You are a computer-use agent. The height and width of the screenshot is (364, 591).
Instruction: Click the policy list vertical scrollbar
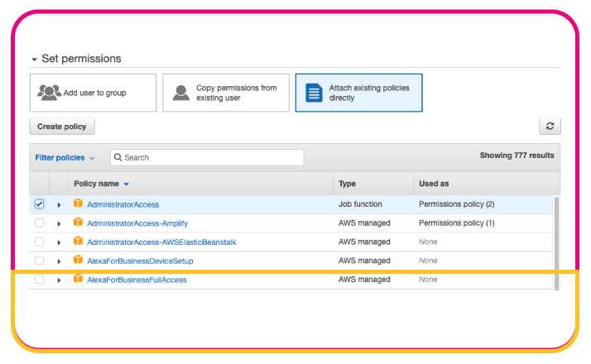(556, 240)
